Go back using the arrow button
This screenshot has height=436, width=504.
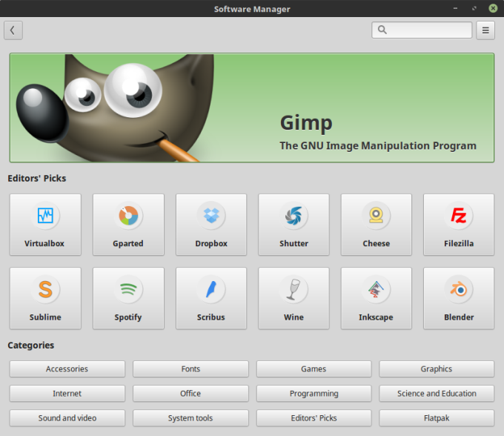[x=13, y=30]
